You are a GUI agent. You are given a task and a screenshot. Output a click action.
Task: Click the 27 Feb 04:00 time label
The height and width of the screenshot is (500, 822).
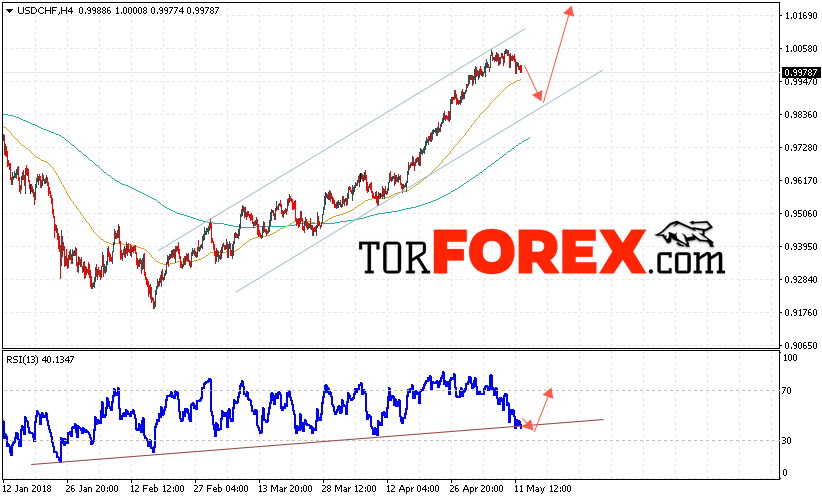pos(221,488)
